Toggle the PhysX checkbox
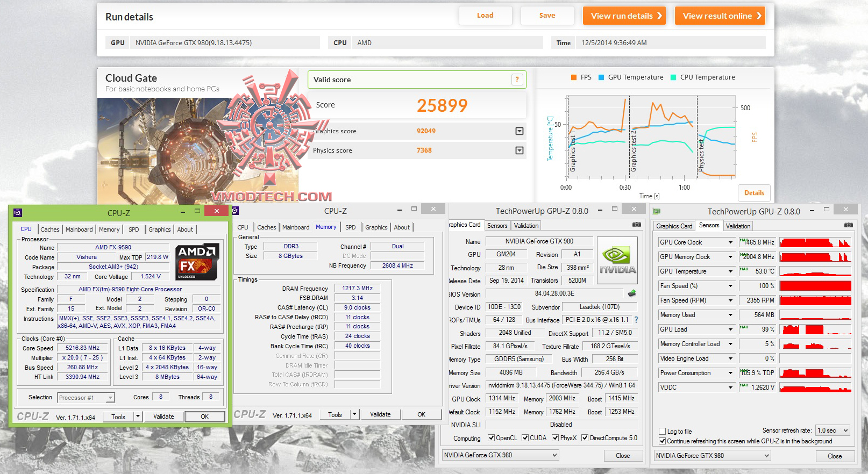Screen dimensions: 868x474 [x=556, y=438]
